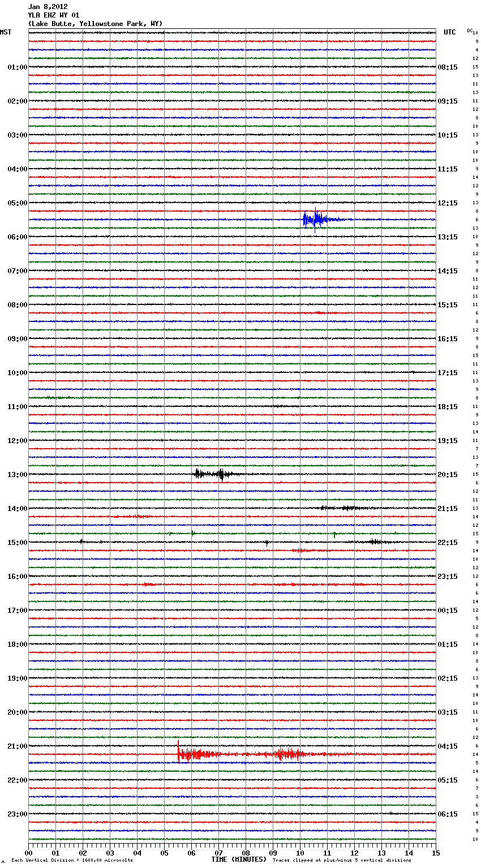The width and height of the screenshot is (481, 868).
Task: Select the 05:00 MST row label
Action: pyautogui.click(x=17, y=203)
